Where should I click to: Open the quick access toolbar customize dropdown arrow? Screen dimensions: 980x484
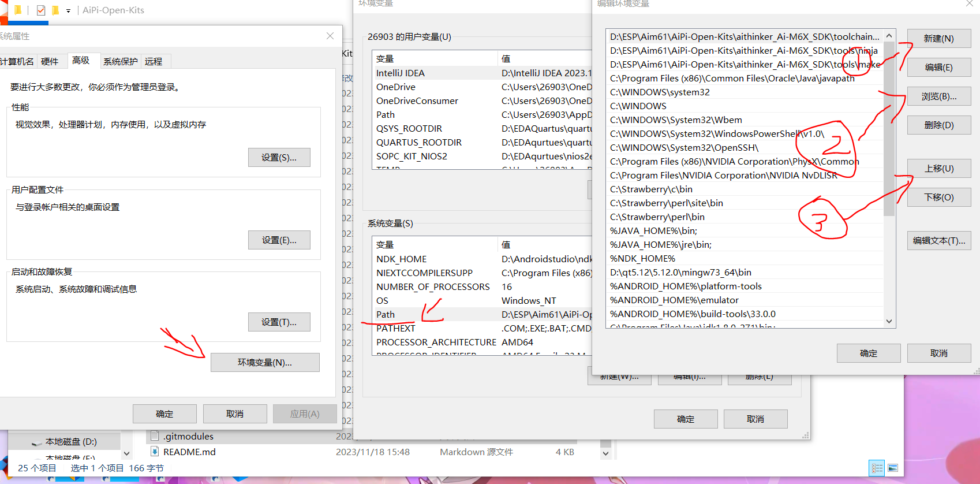(x=68, y=10)
